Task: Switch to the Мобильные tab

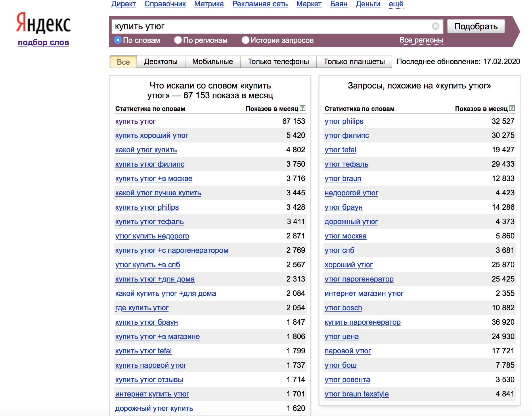Action: pos(213,62)
